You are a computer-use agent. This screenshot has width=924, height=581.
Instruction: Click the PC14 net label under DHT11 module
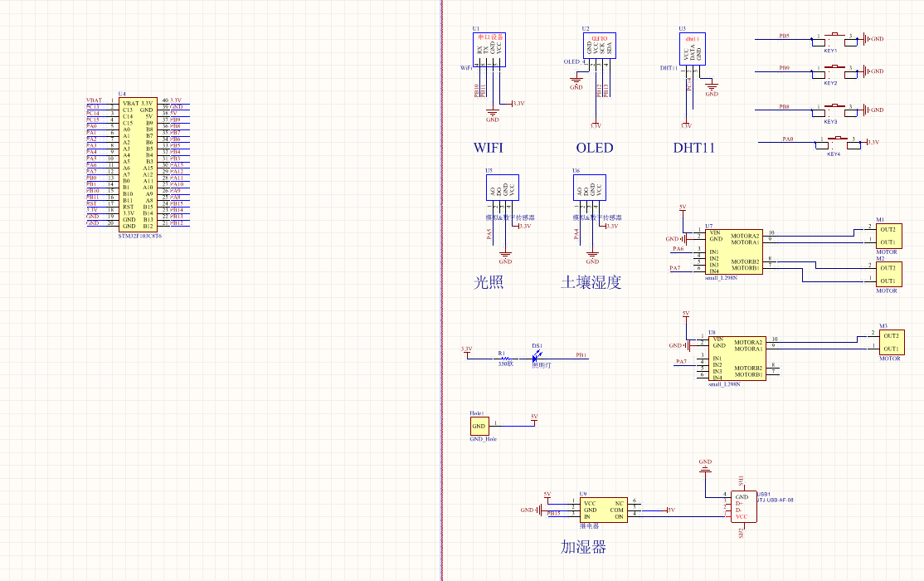point(689,83)
